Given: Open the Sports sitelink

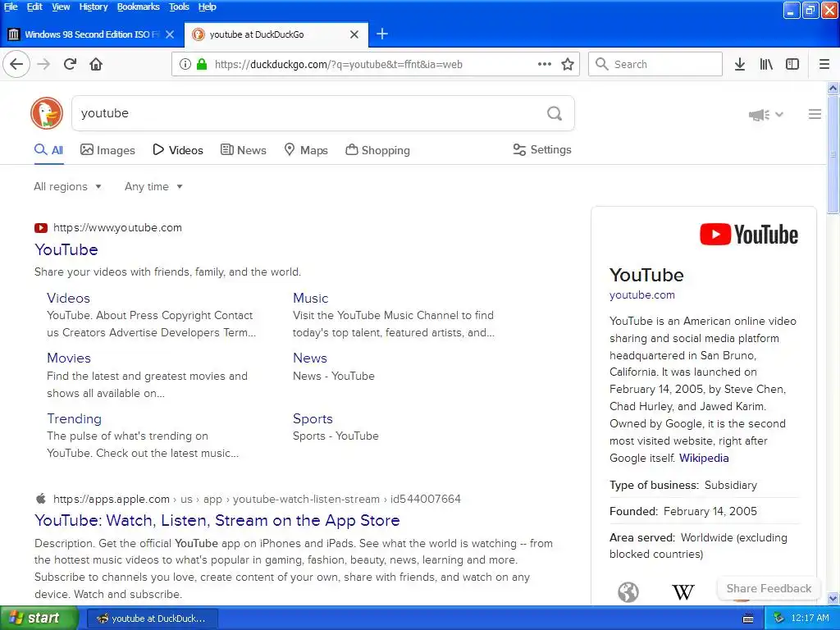Looking at the screenshot, I should click(x=313, y=418).
